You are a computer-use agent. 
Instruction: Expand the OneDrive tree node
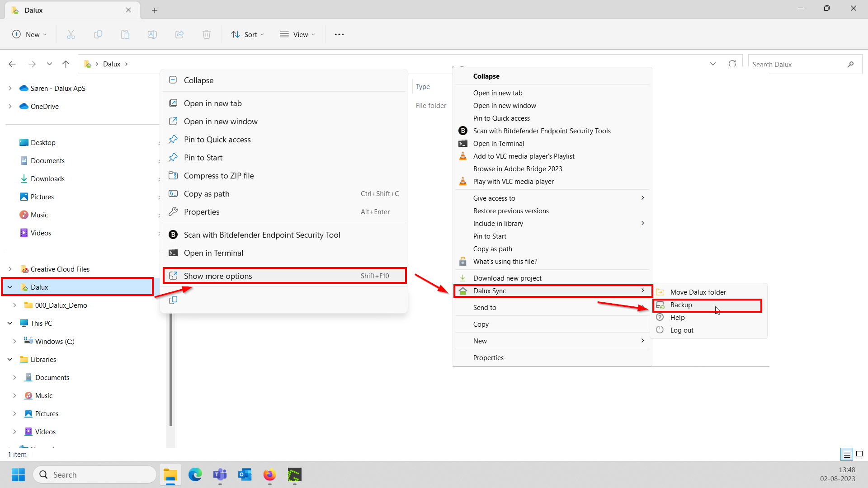[x=10, y=107]
